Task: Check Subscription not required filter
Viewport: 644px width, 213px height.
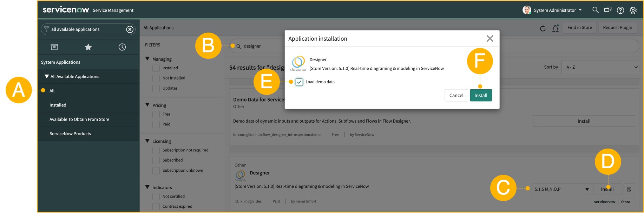Action: [156, 150]
